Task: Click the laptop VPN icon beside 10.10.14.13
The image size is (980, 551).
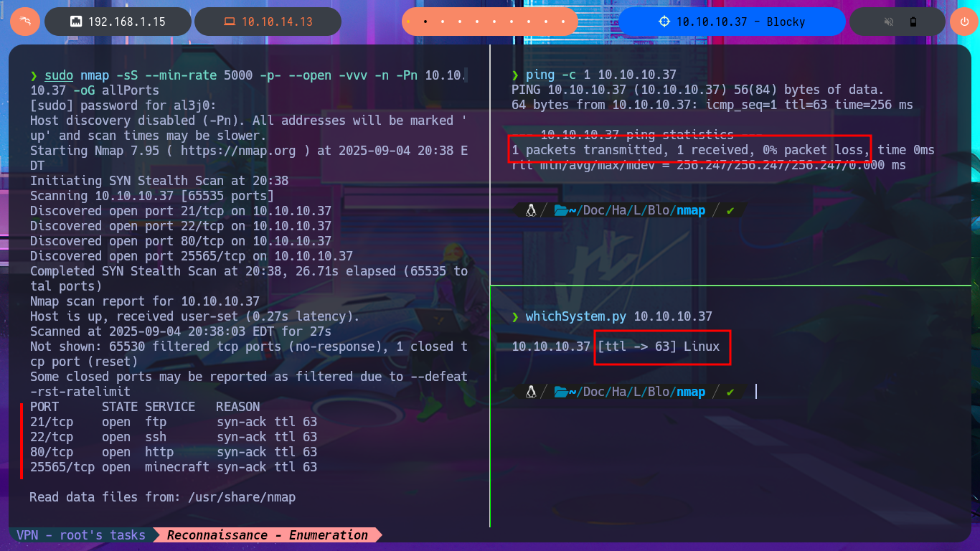Action: (229, 22)
